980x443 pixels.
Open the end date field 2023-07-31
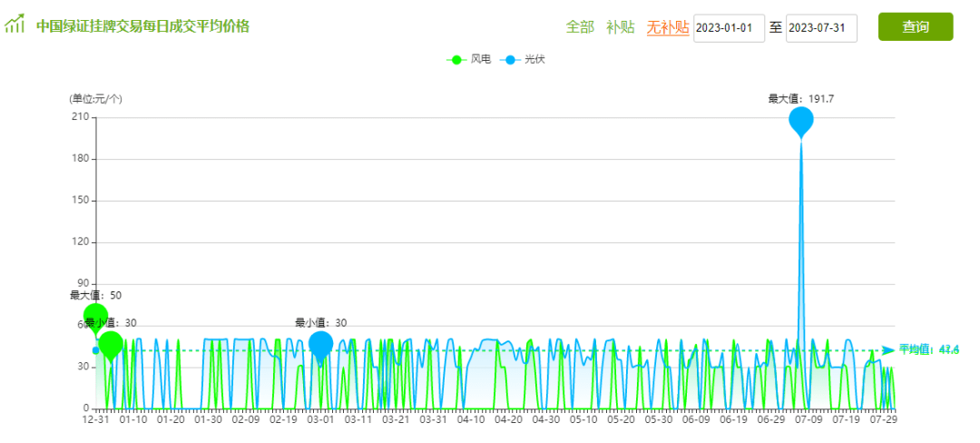point(821,28)
